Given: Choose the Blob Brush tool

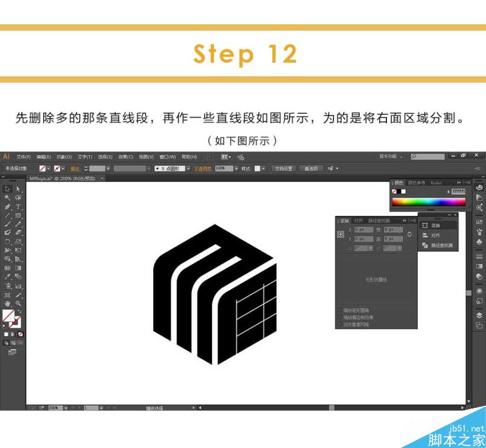Looking at the screenshot, I should point(7,232).
